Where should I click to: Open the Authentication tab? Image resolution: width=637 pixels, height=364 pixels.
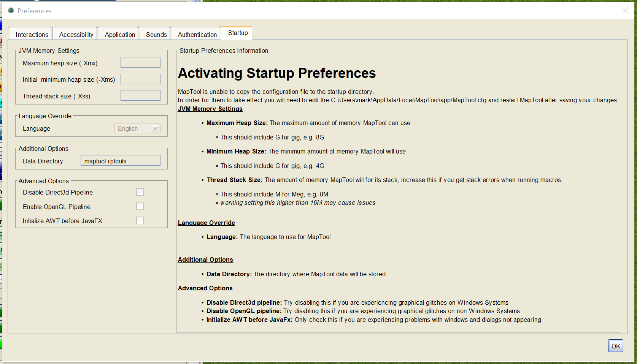[x=195, y=34]
